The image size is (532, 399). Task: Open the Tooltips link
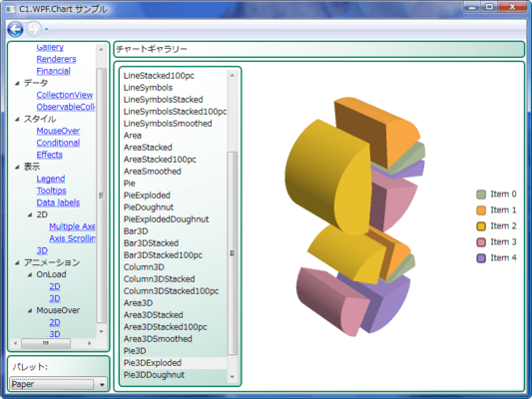coord(51,191)
